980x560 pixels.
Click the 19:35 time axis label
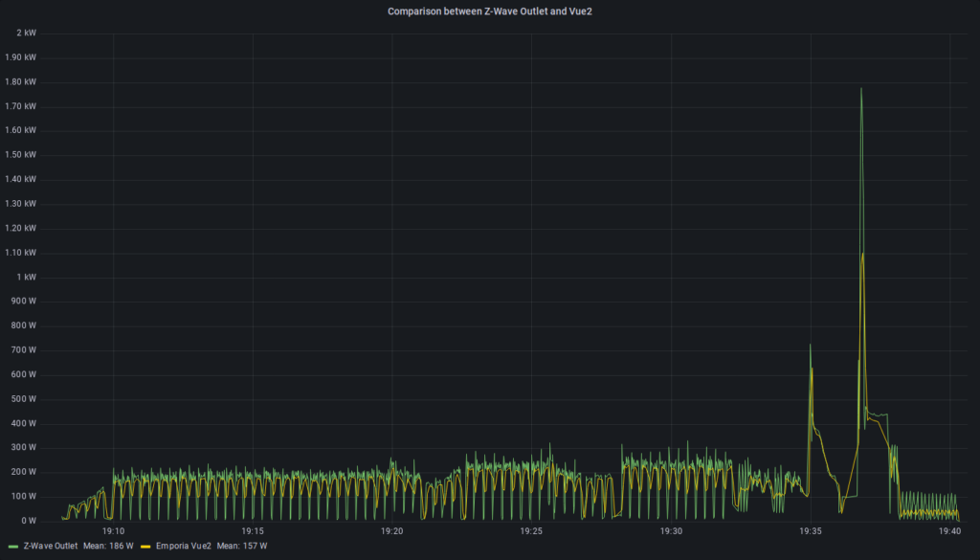click(811, 531)
